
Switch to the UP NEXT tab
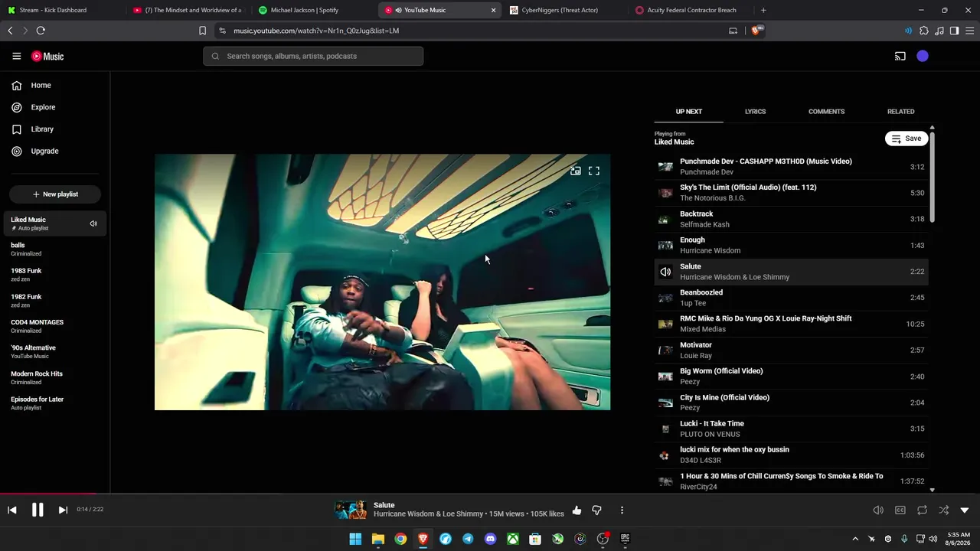[x=688, y=112]
